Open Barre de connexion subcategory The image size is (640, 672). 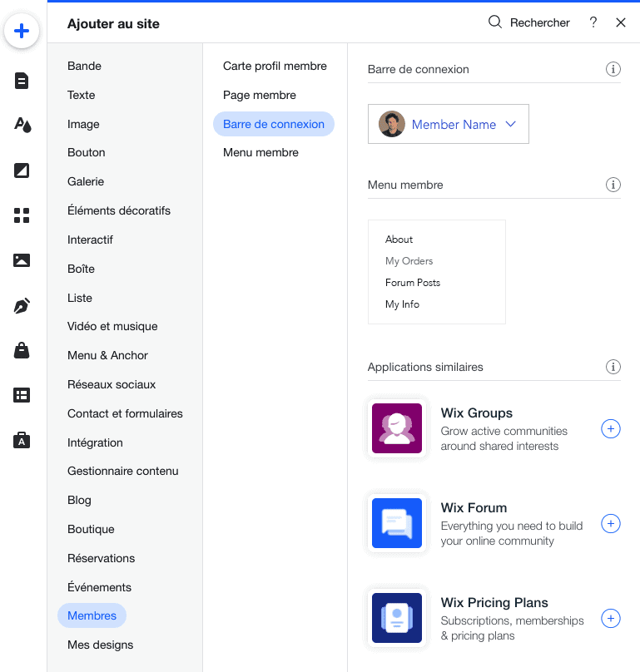(274, 124)
